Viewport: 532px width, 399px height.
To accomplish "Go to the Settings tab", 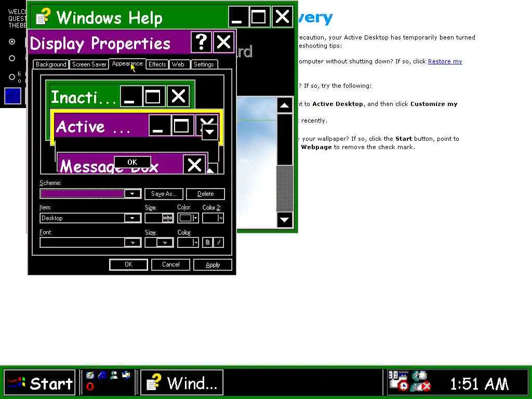I will 204,64.
